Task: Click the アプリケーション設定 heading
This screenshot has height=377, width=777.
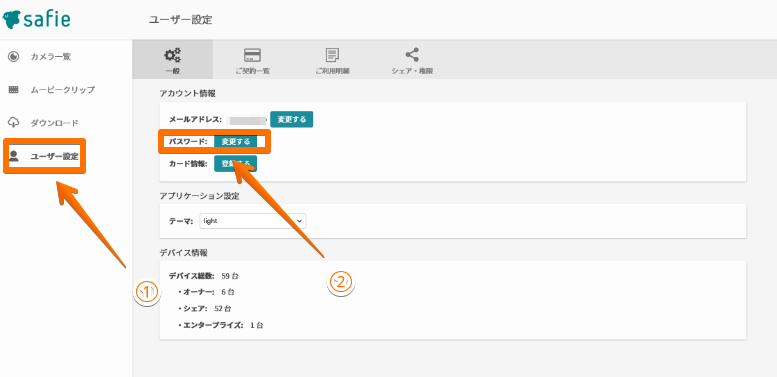Action: coord(199,196)
